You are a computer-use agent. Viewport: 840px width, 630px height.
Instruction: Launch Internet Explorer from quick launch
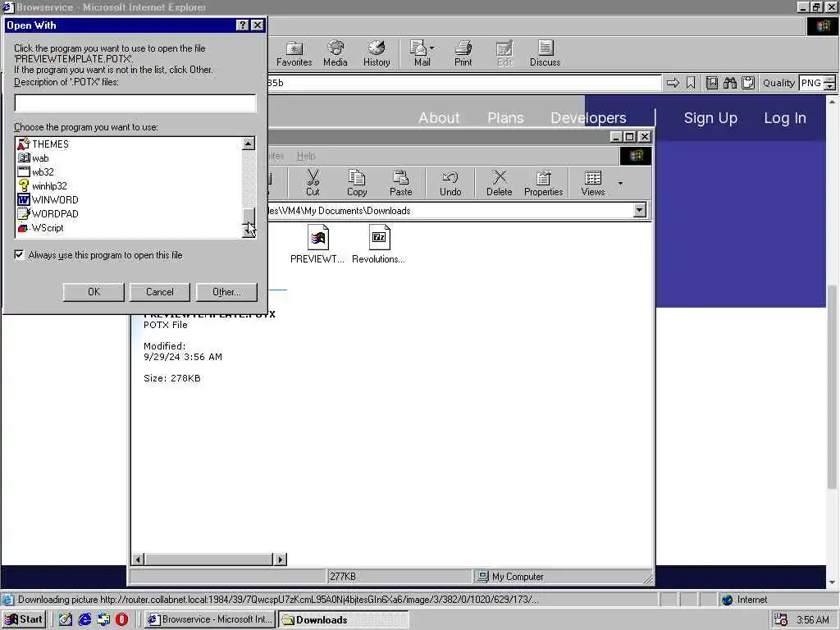(x=84, y=619)
